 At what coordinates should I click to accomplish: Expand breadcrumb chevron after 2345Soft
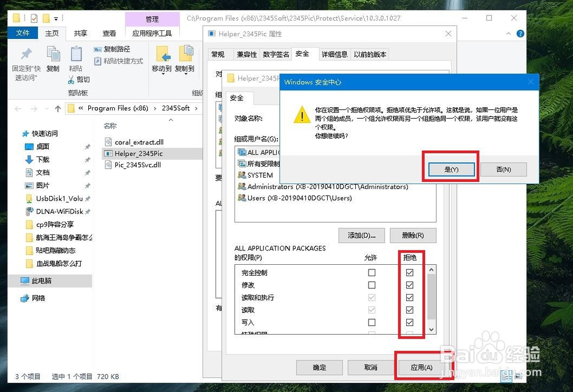[196, 108]
